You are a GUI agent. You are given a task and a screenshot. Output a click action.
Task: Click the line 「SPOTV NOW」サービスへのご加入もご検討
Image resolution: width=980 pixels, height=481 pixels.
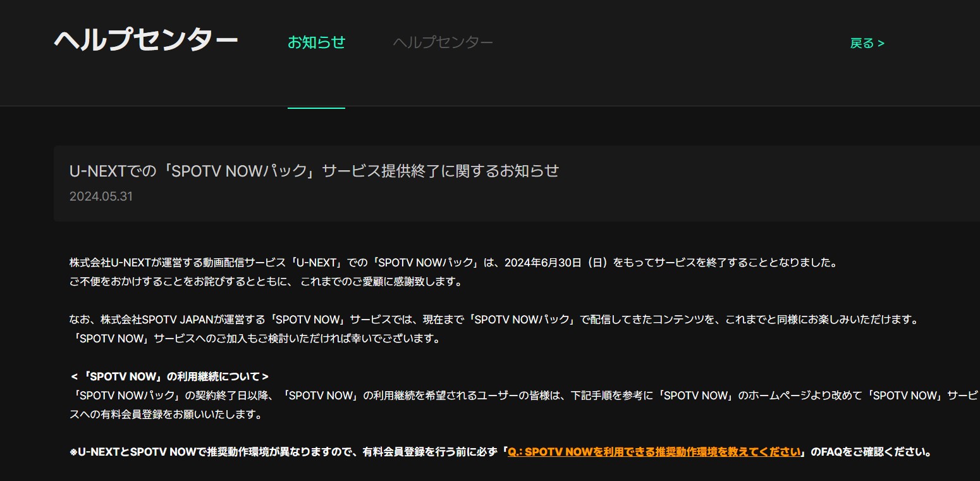[x=255, y=338]
